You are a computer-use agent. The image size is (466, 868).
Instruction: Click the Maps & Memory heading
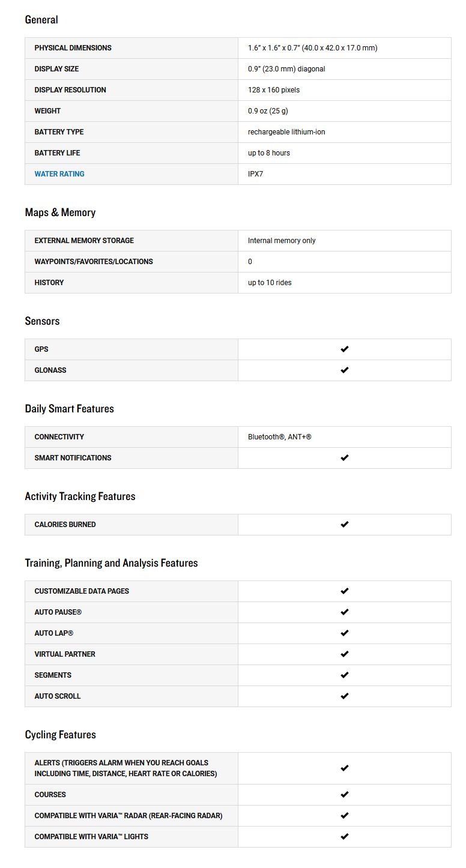60,212
